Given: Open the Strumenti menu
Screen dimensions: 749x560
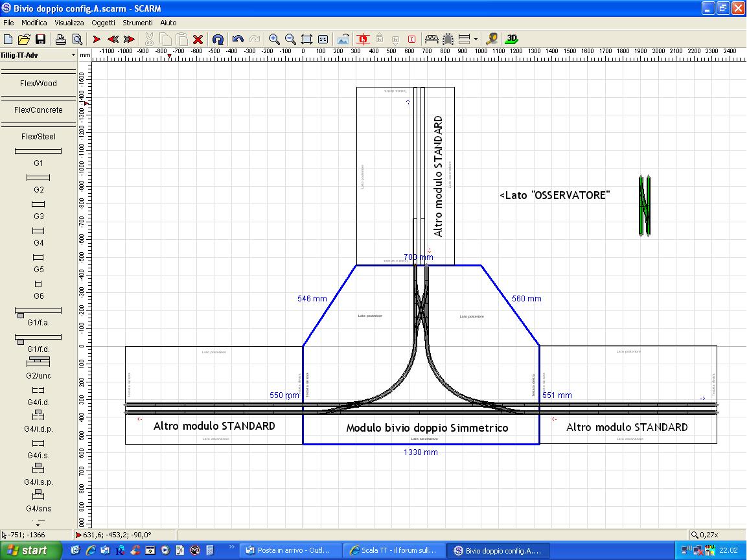Looking at the screenshot, I should pyautogui.click(x=137, y=23).
